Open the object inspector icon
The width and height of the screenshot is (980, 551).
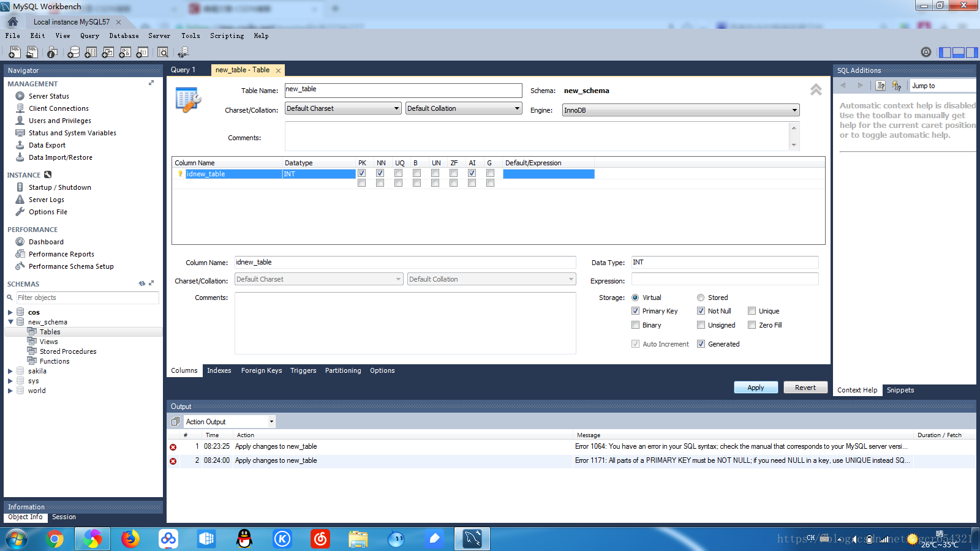[x=53, y=53]
